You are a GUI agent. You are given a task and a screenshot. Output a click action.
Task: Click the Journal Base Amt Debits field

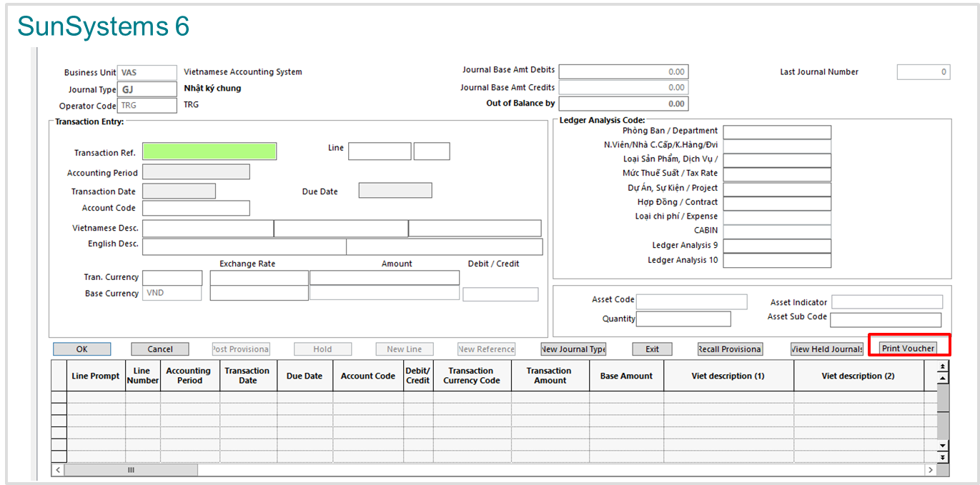623,71
